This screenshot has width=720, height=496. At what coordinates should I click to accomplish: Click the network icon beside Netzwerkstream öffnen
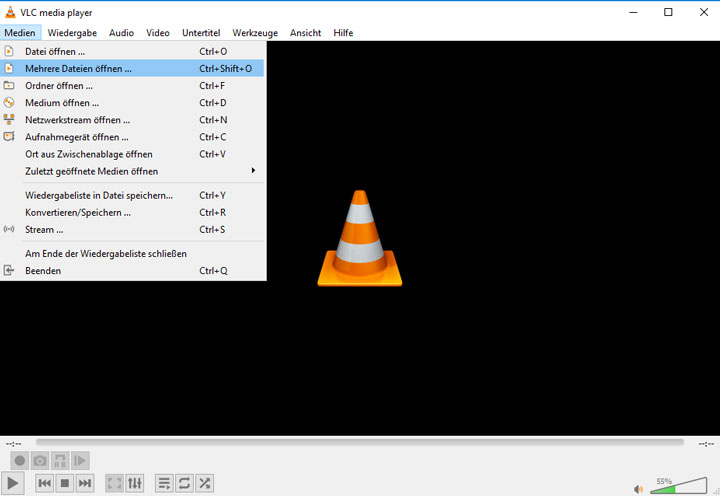click(x=9, y=119)
